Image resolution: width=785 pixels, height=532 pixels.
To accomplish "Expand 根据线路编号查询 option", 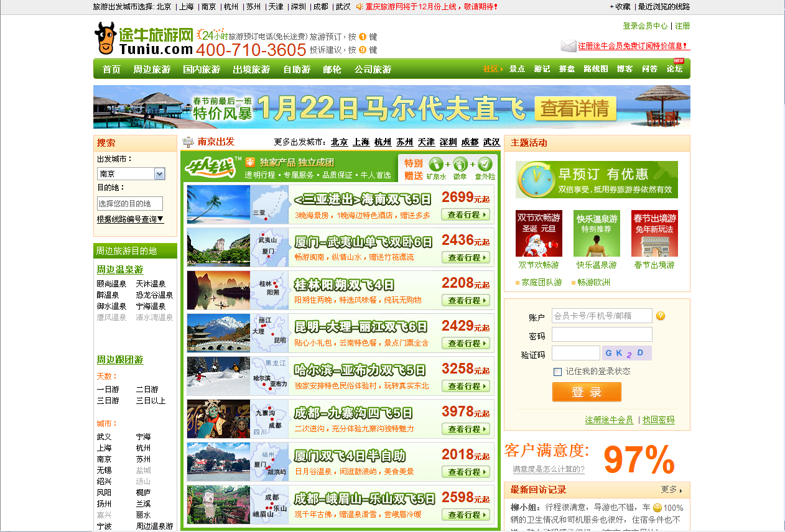I will pos(130,219).
